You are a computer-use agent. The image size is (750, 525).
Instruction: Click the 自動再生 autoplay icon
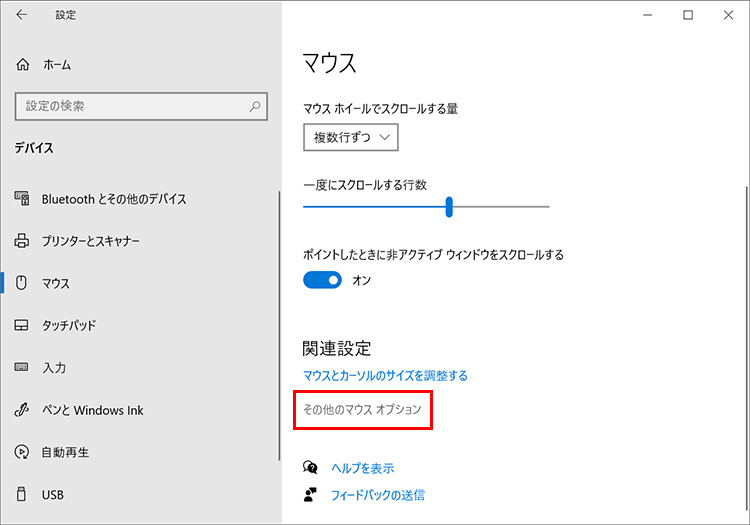[x=23, y=452]
